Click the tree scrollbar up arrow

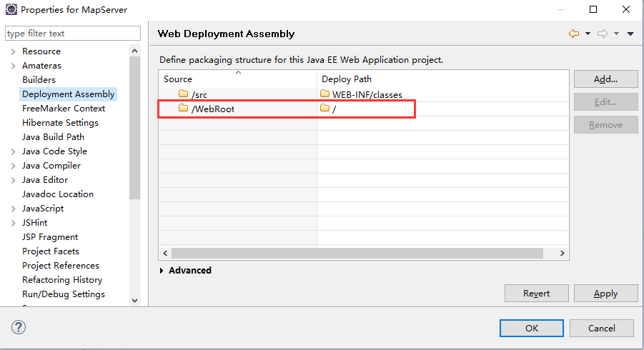point(134,51)
